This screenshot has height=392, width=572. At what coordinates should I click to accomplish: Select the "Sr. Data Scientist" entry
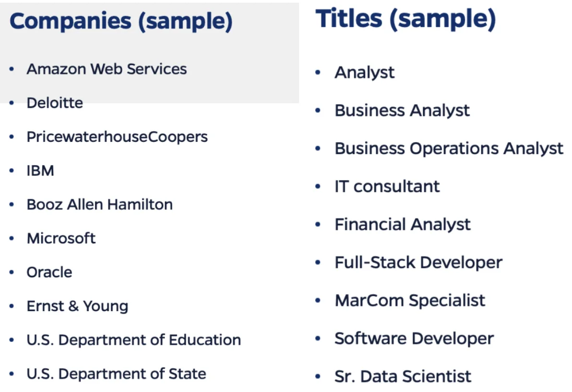pos(403,376)
